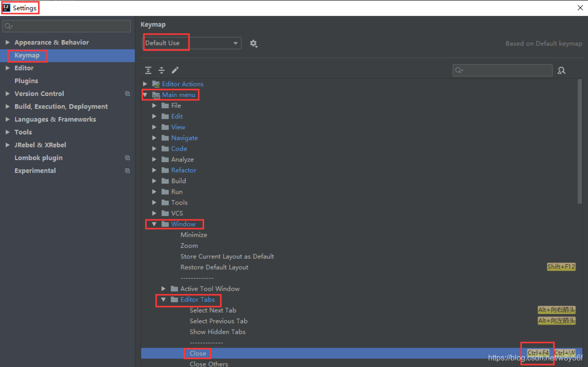588x367 pixels.
Task: Open the gear menu beside keymap dropdown
Action: pos(254,43)
